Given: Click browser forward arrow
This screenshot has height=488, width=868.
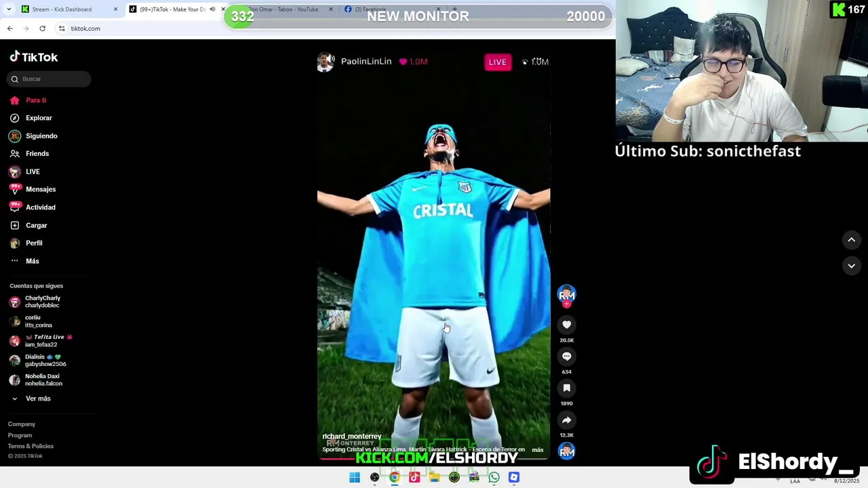Looking at the screenshot, I should pyautogui.click(x=26, y=28).
